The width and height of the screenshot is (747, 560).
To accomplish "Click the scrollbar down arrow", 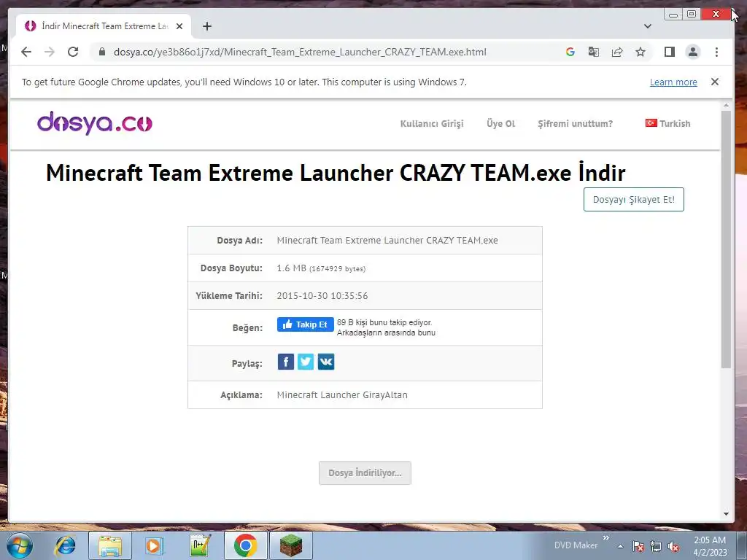I will click(726, 514).
